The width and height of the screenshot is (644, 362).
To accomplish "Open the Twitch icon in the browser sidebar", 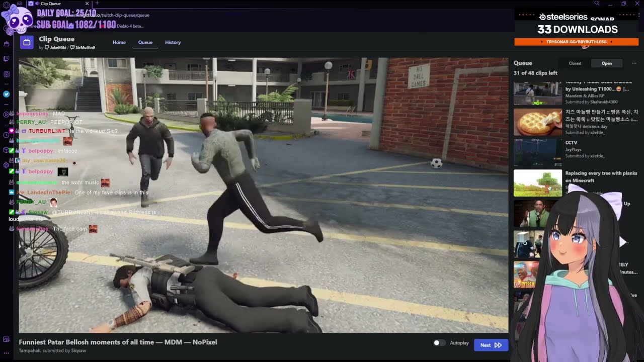I will click(x=6, y=59).
